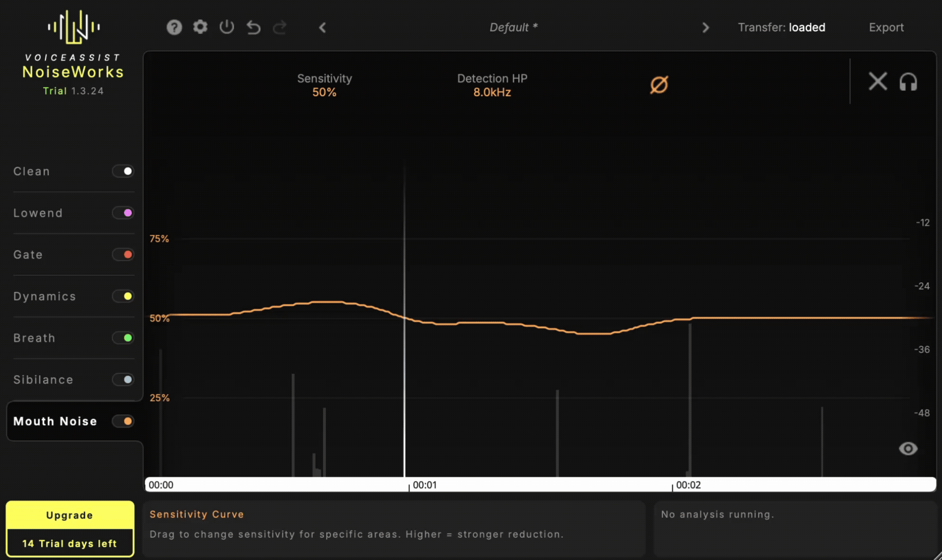Image resolution: width=942 pixels, height=560 pixels.
Task: Toggle the eye visibility icon in graph
Action: [x=908, y=449]
